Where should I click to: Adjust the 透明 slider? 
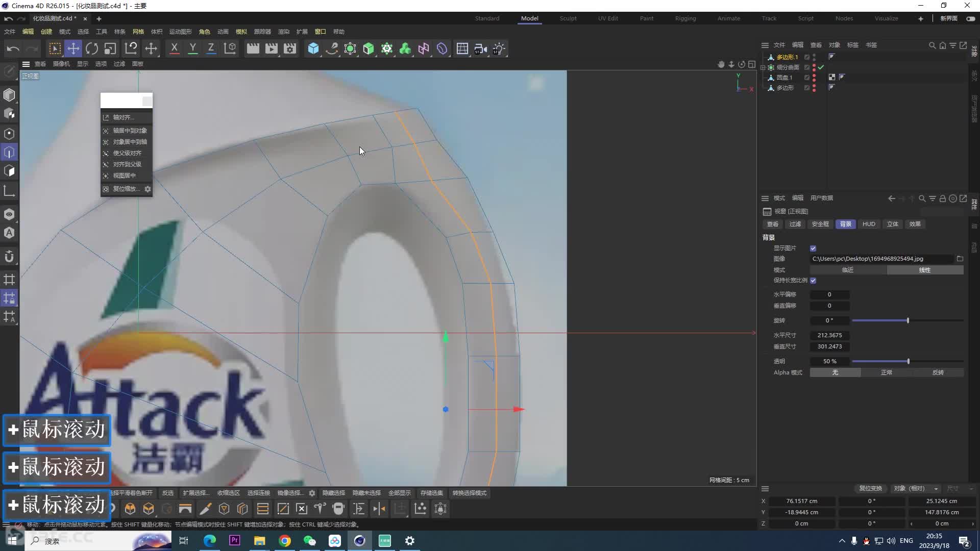tap(908, 362)
